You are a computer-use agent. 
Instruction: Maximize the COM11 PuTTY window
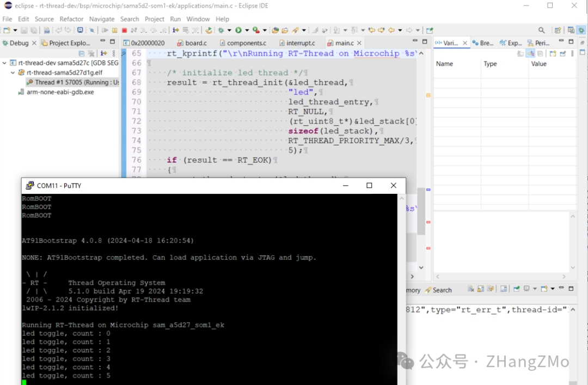point(369,185)
